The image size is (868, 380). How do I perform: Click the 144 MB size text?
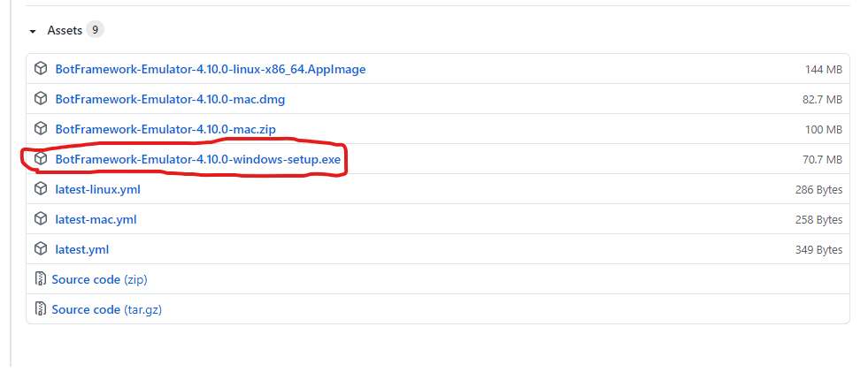(x=824, y=70)
